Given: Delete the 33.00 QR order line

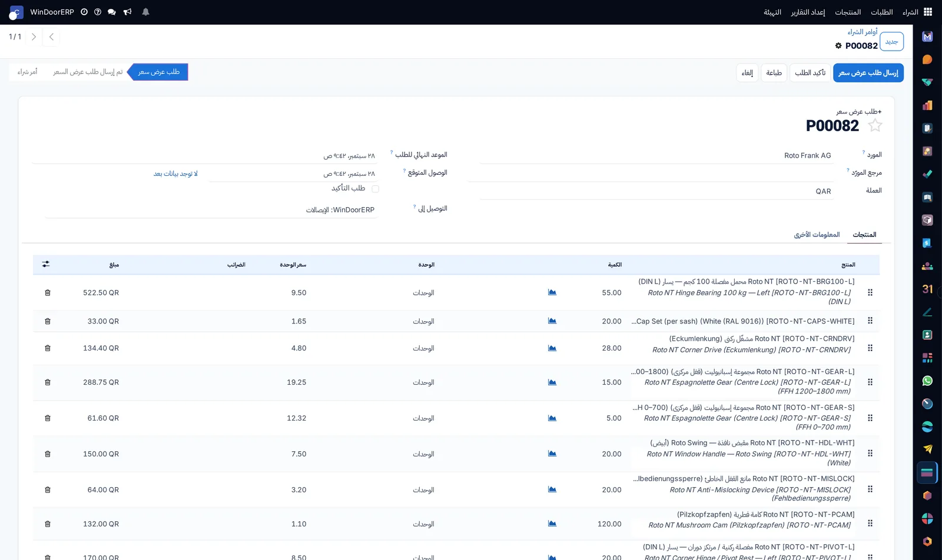Looking at the screenshot, I should click(x=48, y=321).
